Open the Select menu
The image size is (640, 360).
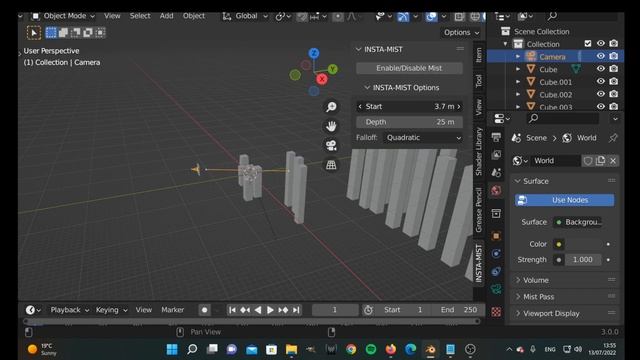[x=140, y=16]
